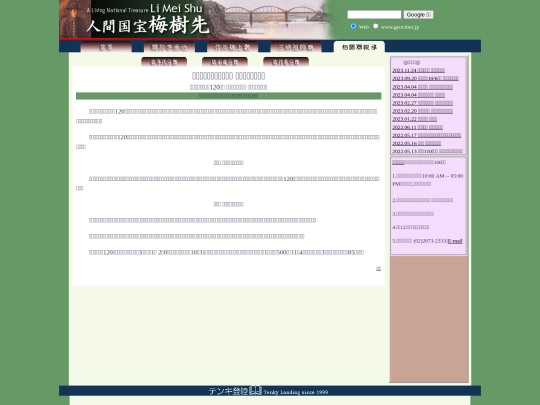The image size is (540, 405).
Task: Open the second navigation tab about Li Mei Shu
Action: click(169, 47)
